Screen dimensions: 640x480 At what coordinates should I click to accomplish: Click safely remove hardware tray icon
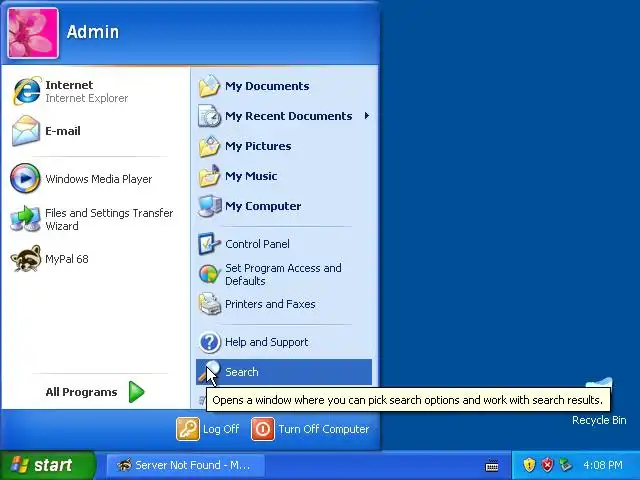[x=565, y=464]
